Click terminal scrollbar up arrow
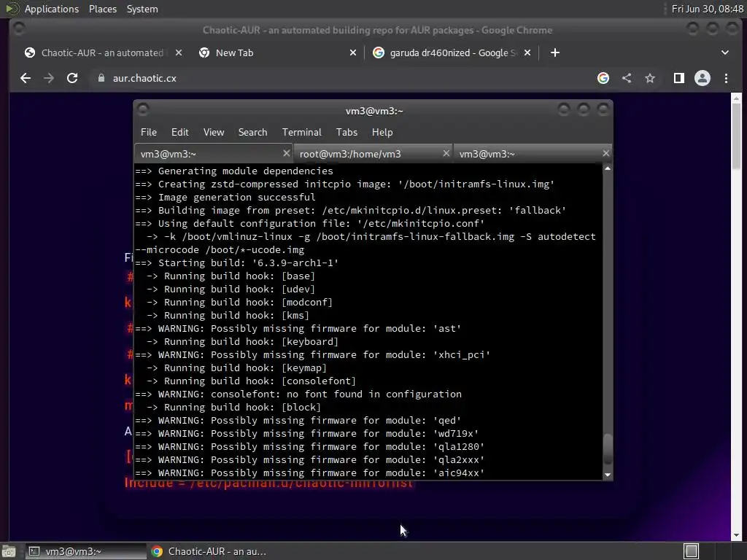The height and width of the screenshot is (560, 747). coord(608,168)
